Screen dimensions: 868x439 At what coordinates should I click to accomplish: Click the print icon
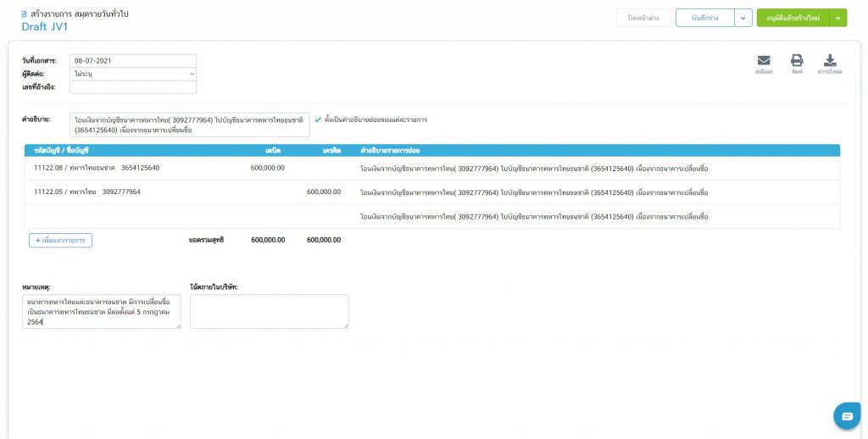(797, 61)
